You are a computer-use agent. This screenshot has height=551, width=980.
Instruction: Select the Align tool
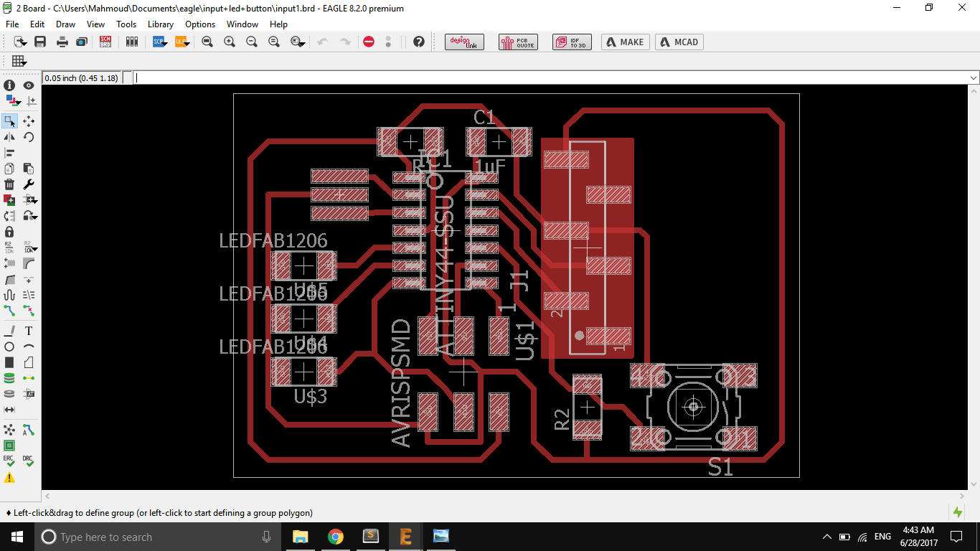9,153
